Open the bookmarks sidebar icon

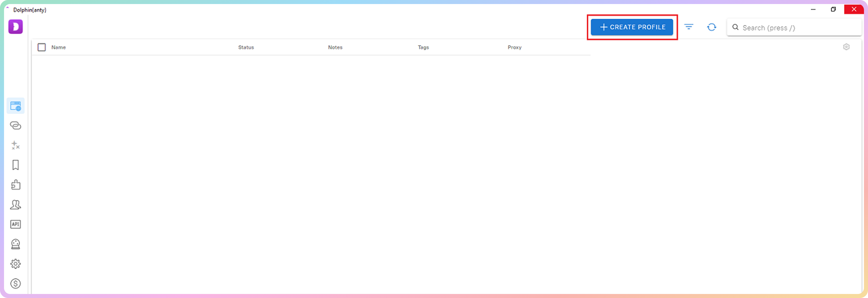16,165
